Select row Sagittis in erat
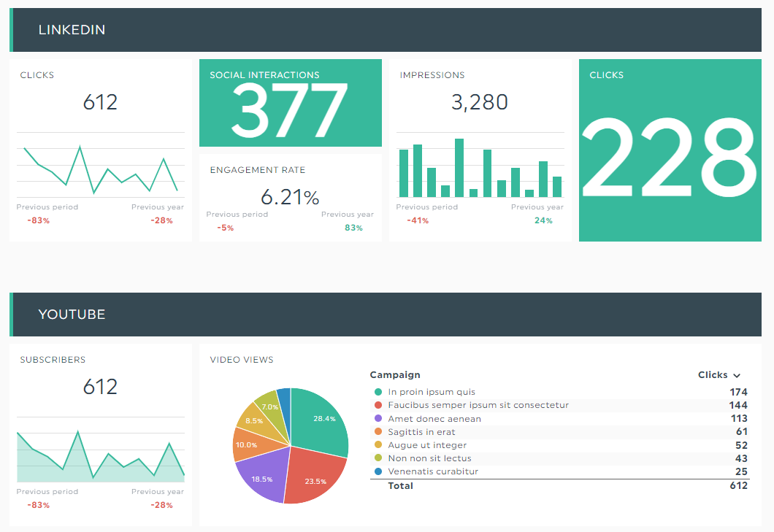This screenshot has height=532, width=774. (560, 432)
